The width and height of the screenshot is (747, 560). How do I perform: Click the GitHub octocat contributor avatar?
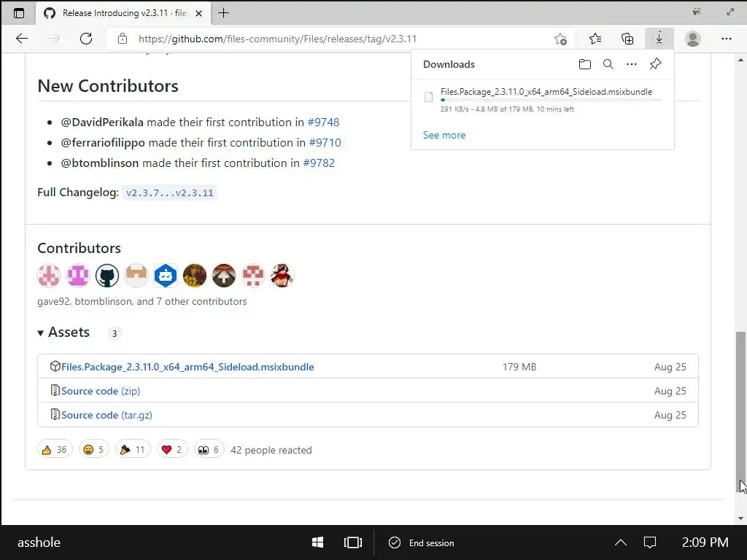click(x=107, y=275)
